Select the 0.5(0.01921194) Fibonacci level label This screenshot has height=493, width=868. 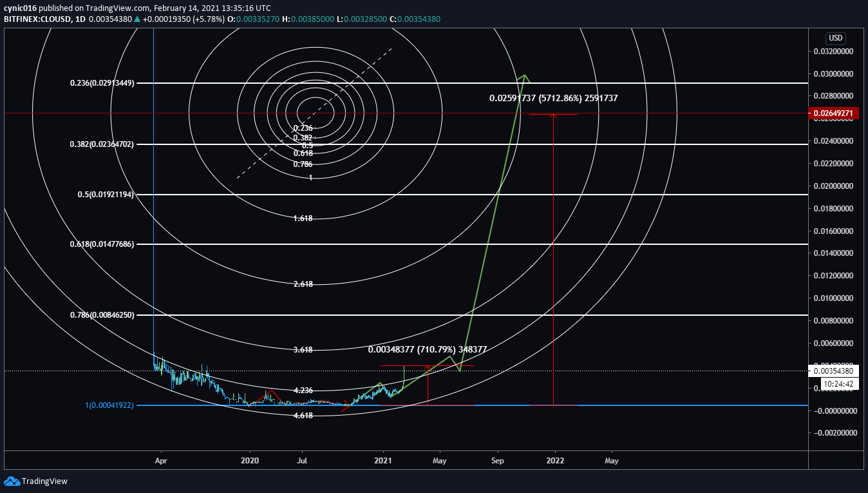(x=106, y=194)
